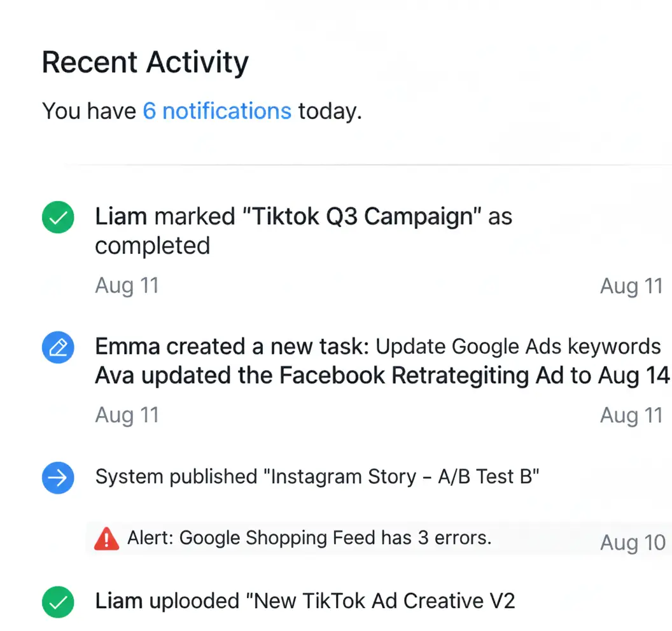Click Liam's name in the uploaded creative entry
Image resolution: width=672 pixels, height=631 pixels.
coord(121,600)
